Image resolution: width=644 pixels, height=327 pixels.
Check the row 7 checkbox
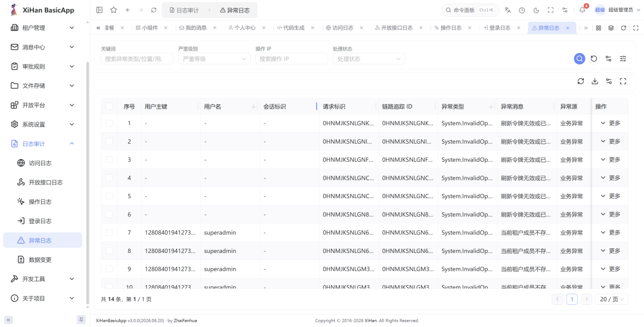(109, 233)
